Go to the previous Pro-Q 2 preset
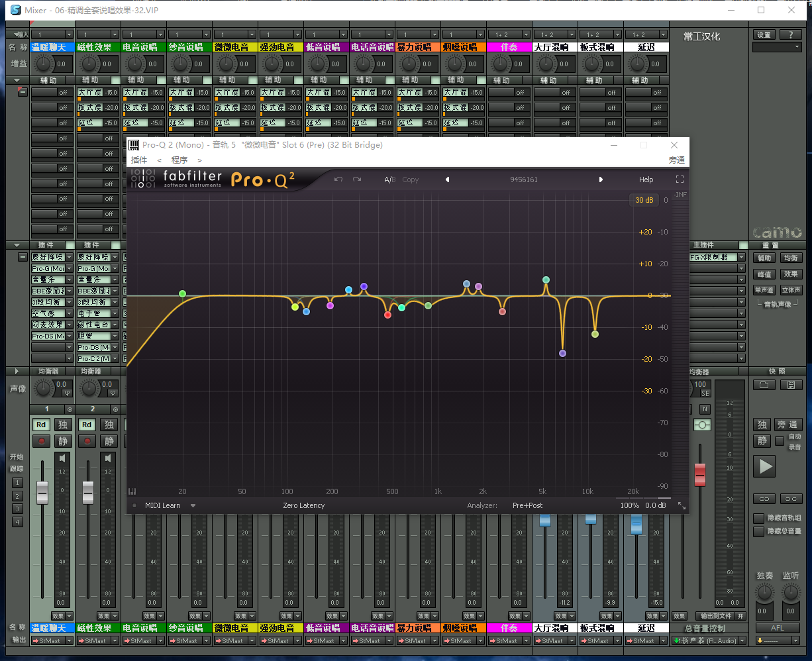 (x=447, y=179)
